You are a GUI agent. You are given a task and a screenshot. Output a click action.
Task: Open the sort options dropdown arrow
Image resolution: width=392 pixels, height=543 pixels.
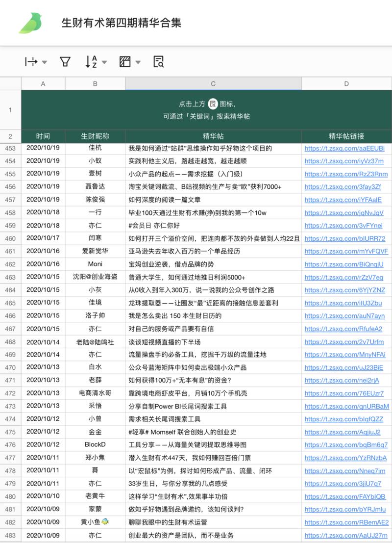point(104,63)
